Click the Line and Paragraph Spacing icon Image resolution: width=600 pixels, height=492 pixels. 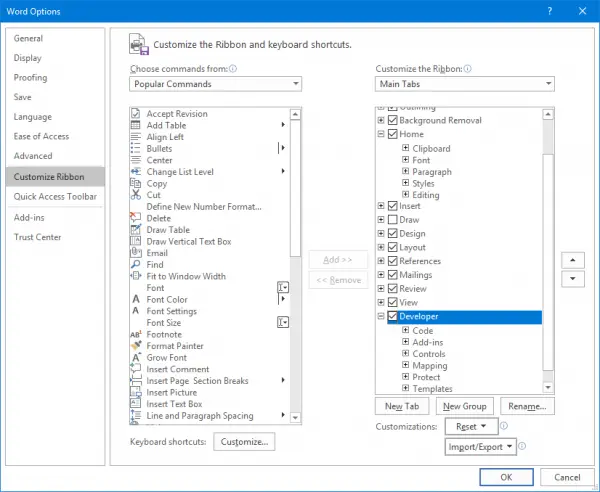click(x=135, y=415)
